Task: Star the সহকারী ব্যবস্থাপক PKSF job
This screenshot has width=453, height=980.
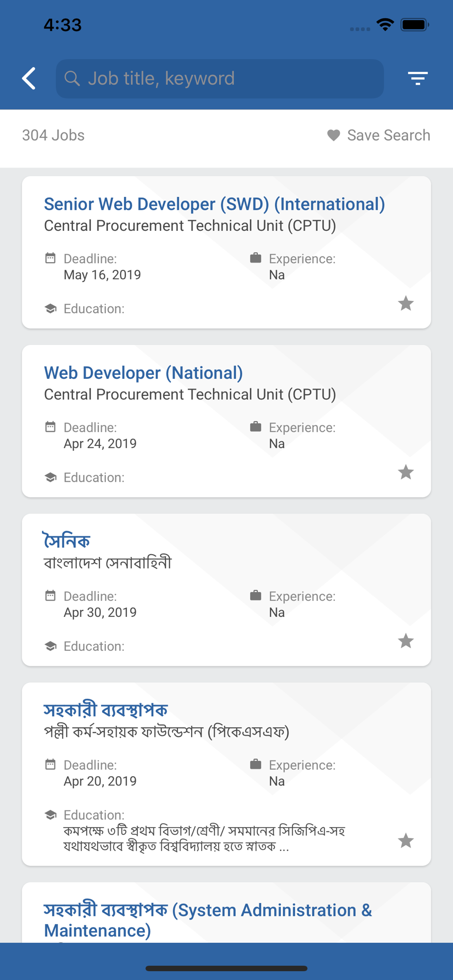Action: (x=405, y=841)
